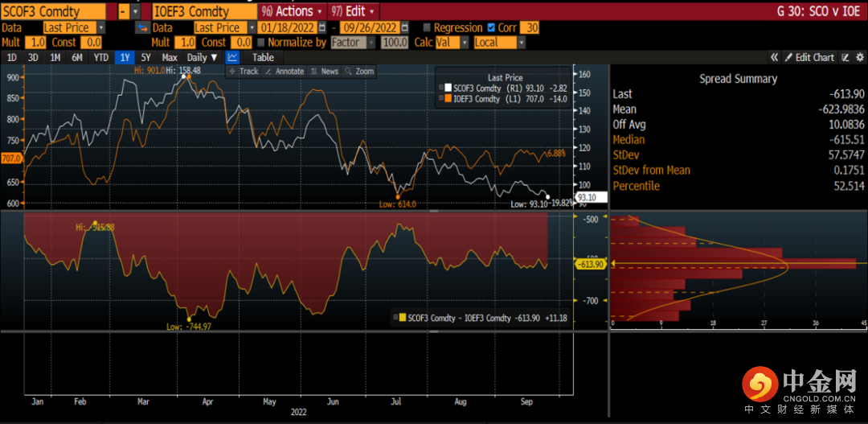Image resolution: width=868 pixels, height=424 pixels.
Task: Open the end date calendar picker
Action: [405, 27]
